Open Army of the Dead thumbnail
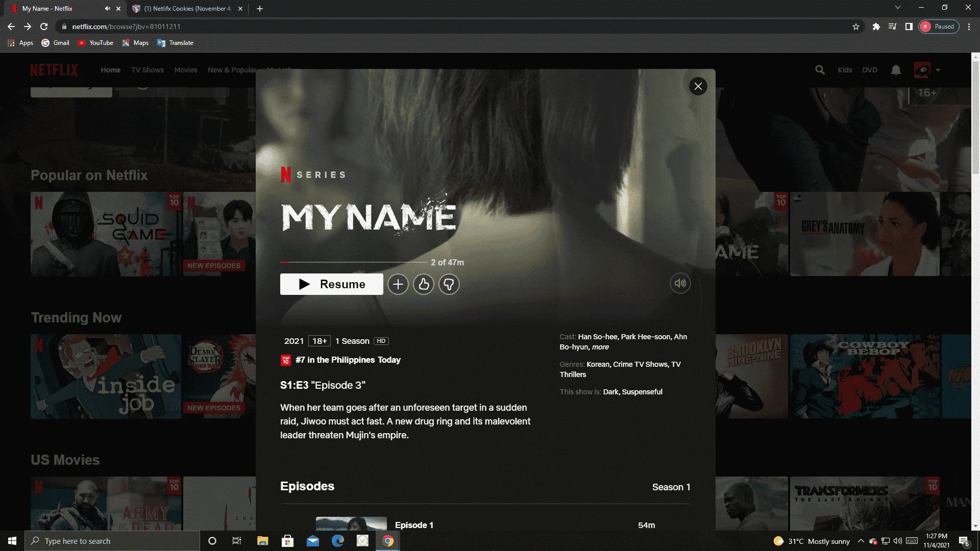Screen dimensions: 980x551 [x=106, y=504]
